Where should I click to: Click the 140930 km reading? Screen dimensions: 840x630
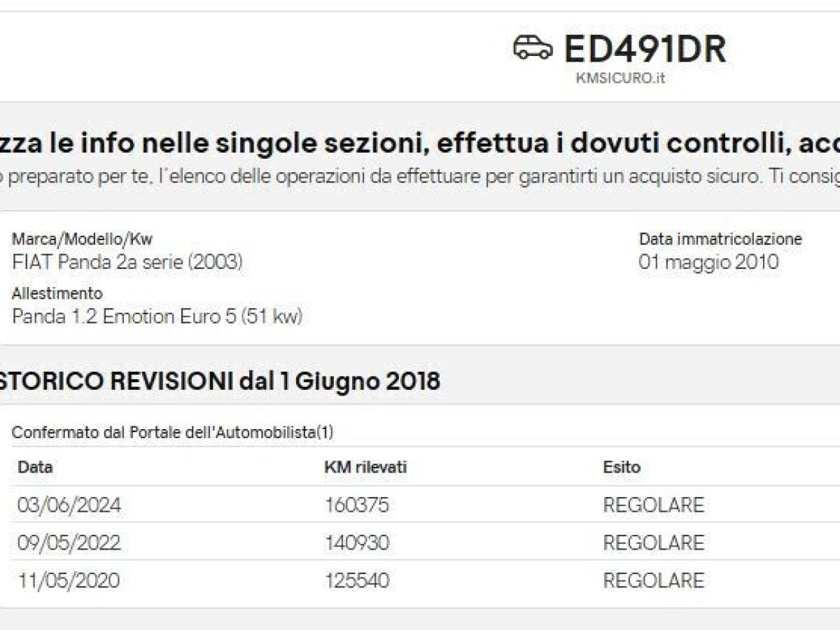(357, 543)
